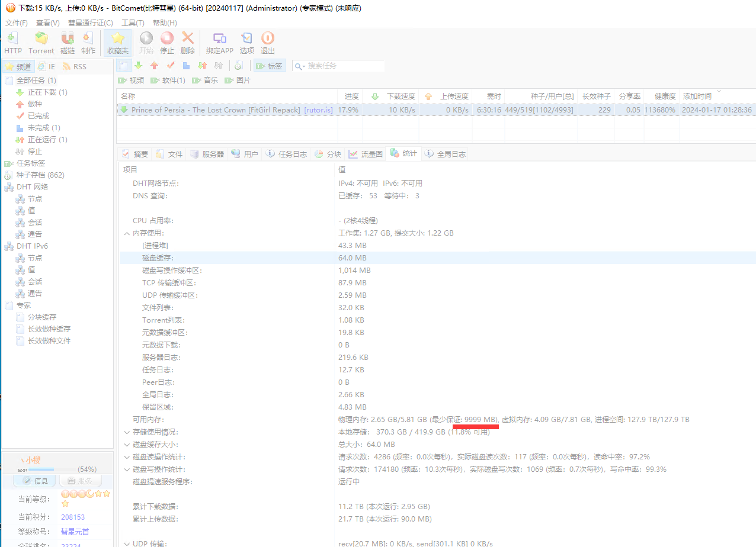Toggle the 收藏夹 favorites panel button
756x547 pixels.
(117, 43)
